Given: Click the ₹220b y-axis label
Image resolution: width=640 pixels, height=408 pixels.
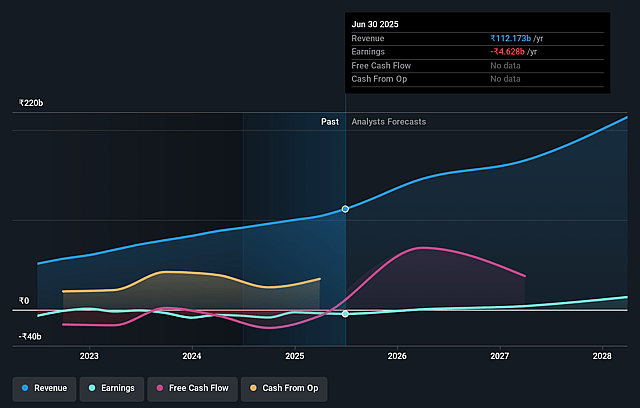Looking at the screenshot, I should click(x=31, y=103).
